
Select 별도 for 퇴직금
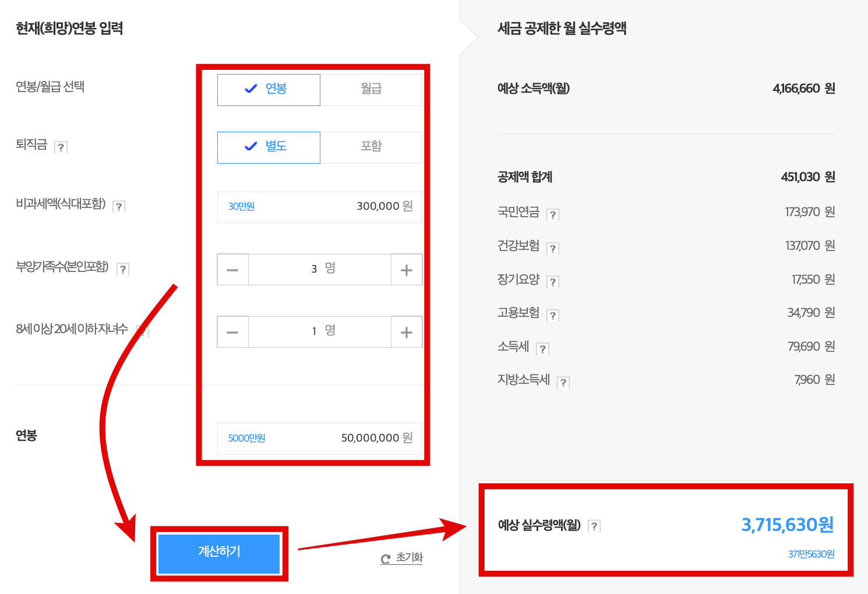tap(269, 147)
